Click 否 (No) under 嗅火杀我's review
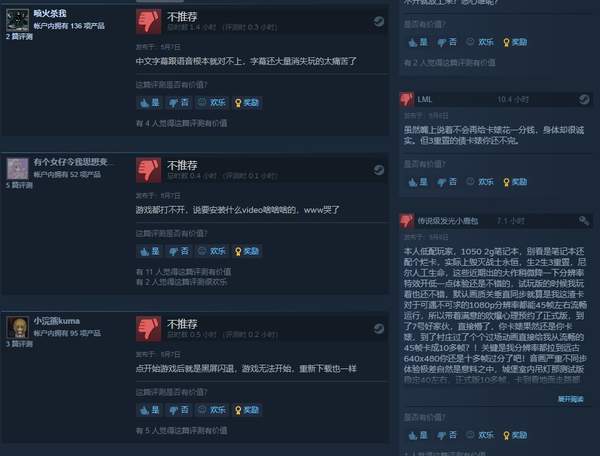Viewport: 600px width, 456px height. pos(179,103)
